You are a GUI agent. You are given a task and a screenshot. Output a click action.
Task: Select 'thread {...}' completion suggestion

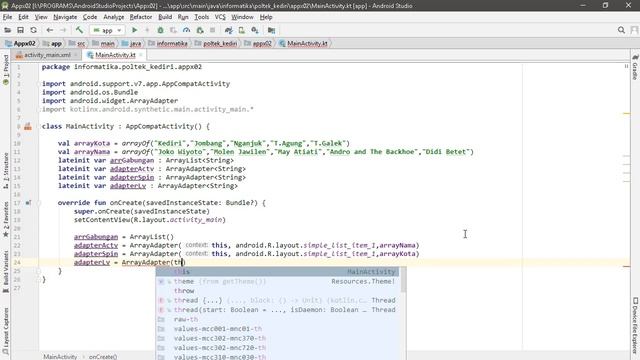click(278, 300)
